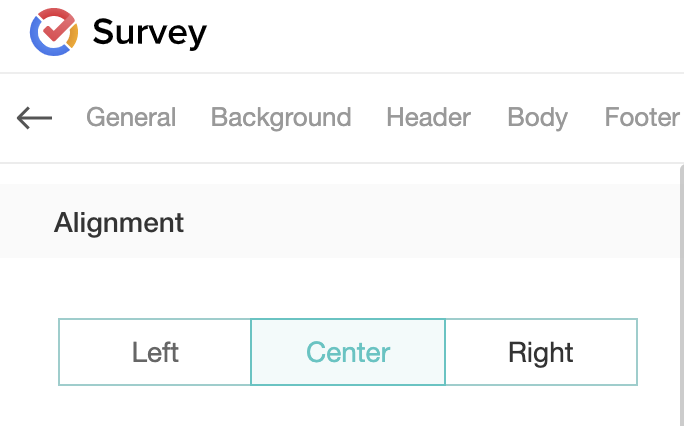Screen dimensions: 684x426
Task: Switch to the Background tab
Action: 281,118
